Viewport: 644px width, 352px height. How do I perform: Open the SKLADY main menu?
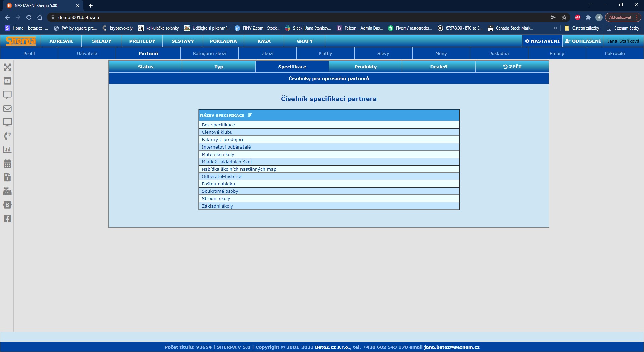[x=102, y=41]
